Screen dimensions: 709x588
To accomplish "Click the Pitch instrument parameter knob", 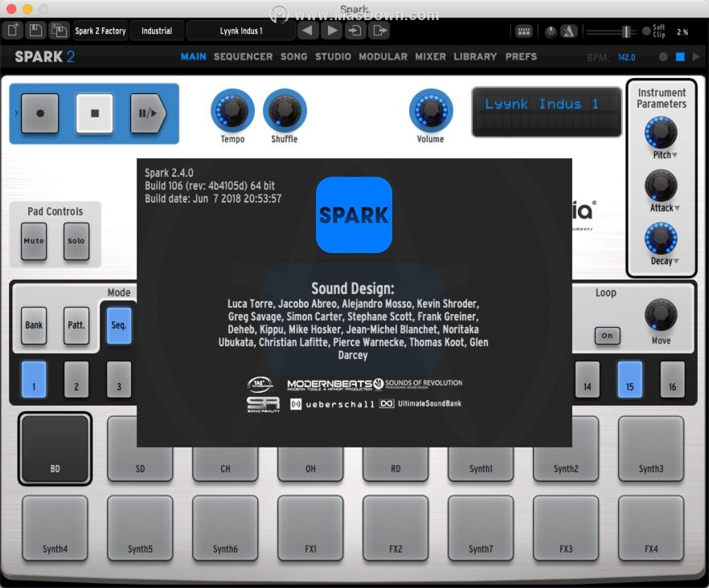I will [661, 133].
